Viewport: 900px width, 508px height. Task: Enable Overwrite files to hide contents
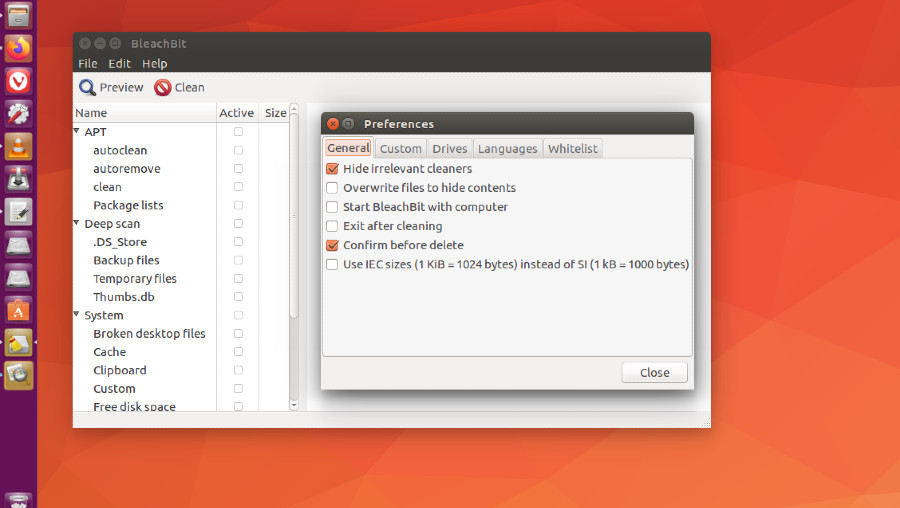[332, 188]
